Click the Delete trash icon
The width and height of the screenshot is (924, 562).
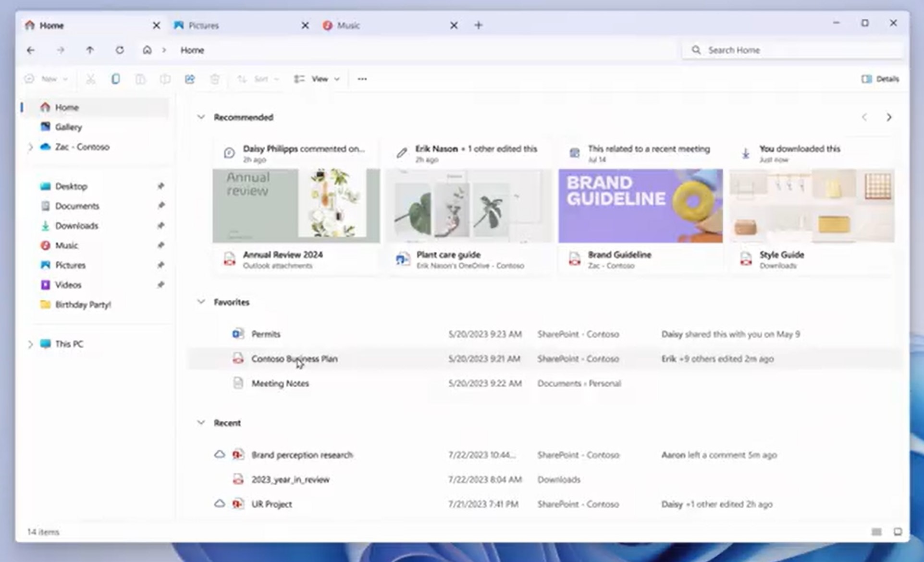pyautogui.click(x=215, y=79)
